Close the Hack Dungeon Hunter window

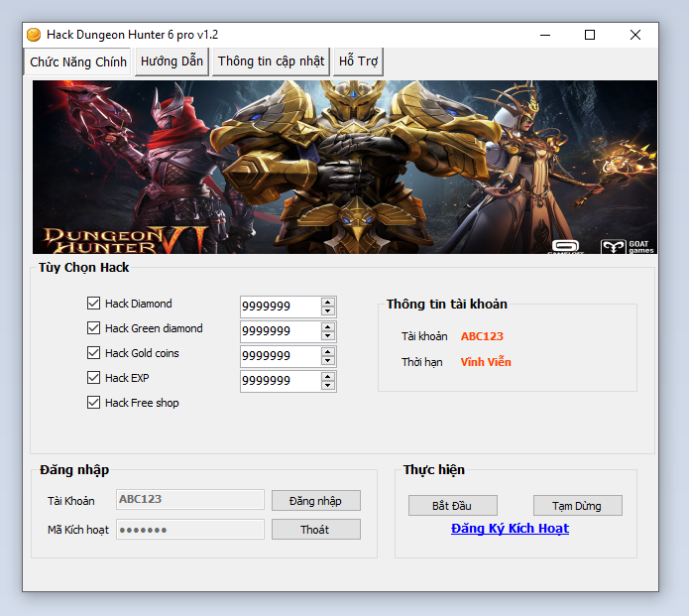[x=635, y=35]
